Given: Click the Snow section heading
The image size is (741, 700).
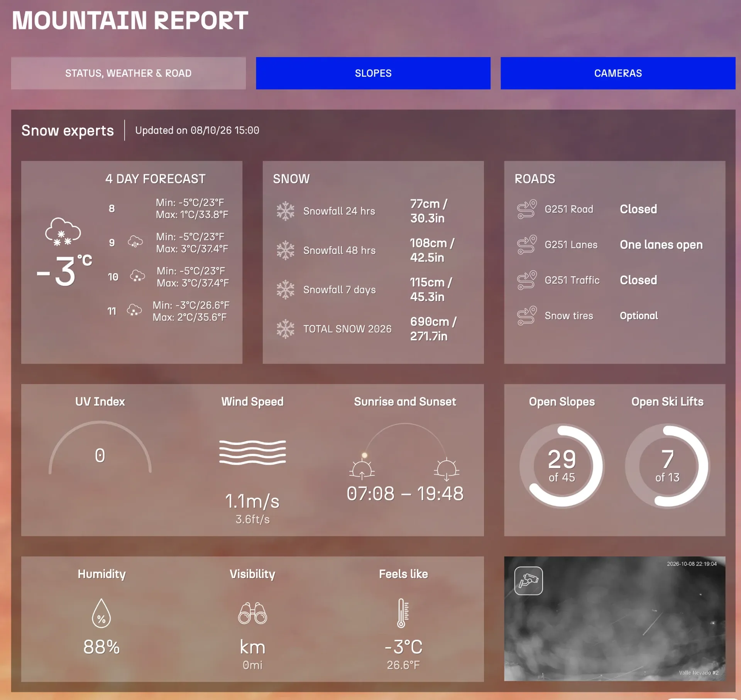Looking at the screenshot, I should pyautogui.click(x=291, y=179).
